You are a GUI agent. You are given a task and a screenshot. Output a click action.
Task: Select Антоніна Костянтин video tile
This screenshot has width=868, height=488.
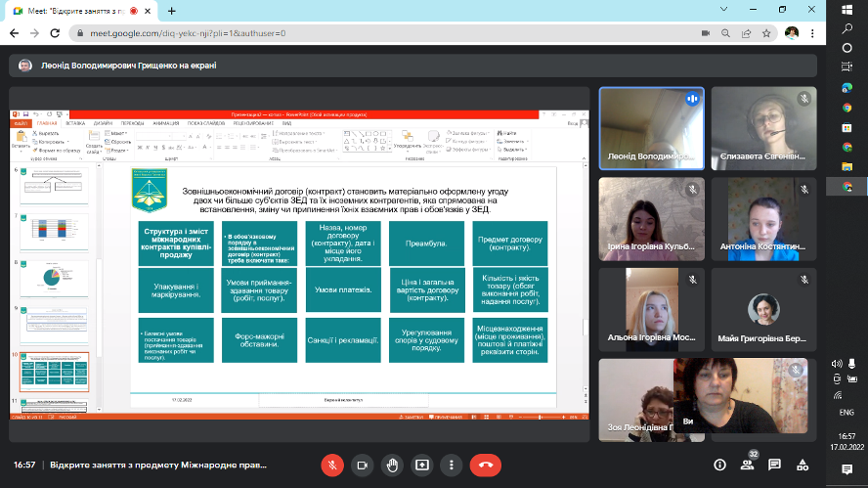tap(764, 219)
